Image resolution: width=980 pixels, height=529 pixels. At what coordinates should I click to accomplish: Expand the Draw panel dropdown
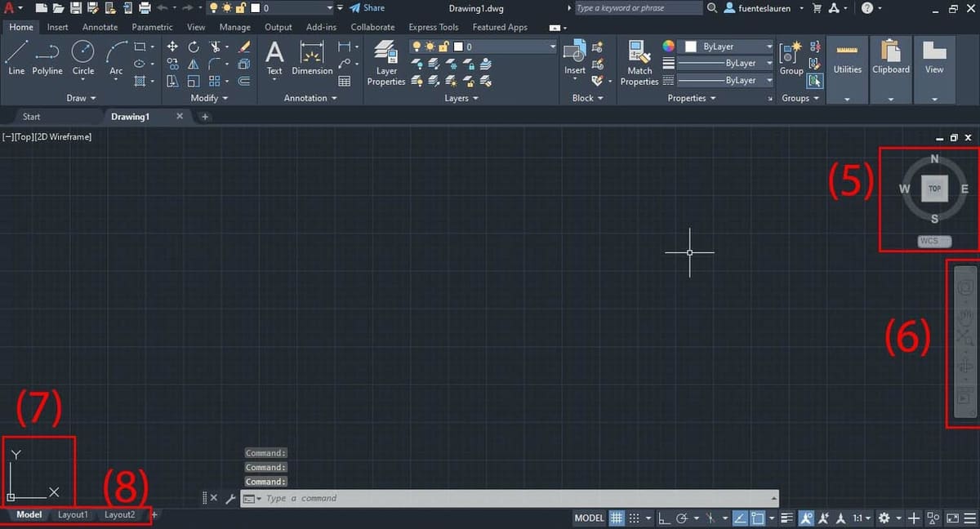pos(81,98)
